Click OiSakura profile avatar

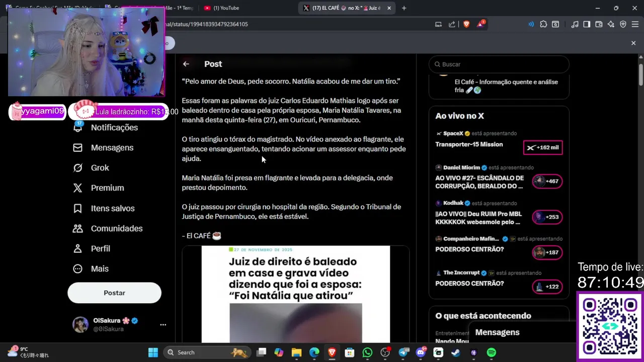(x=80, y=325)
